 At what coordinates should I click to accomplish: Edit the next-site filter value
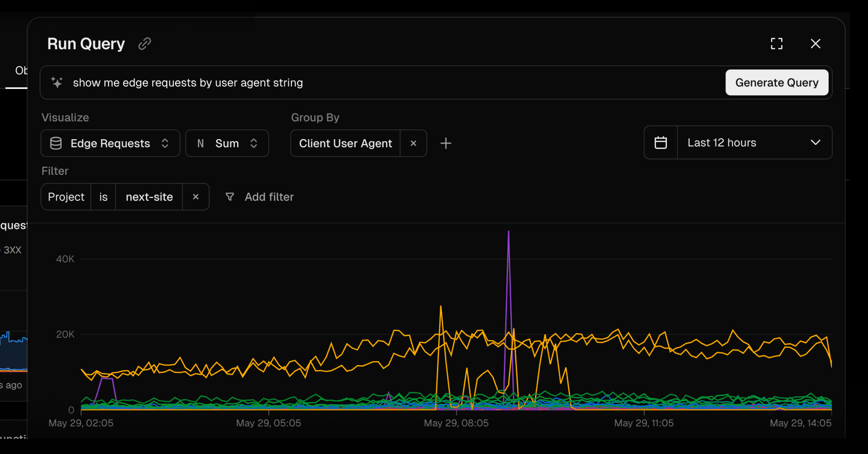point(149,197)
